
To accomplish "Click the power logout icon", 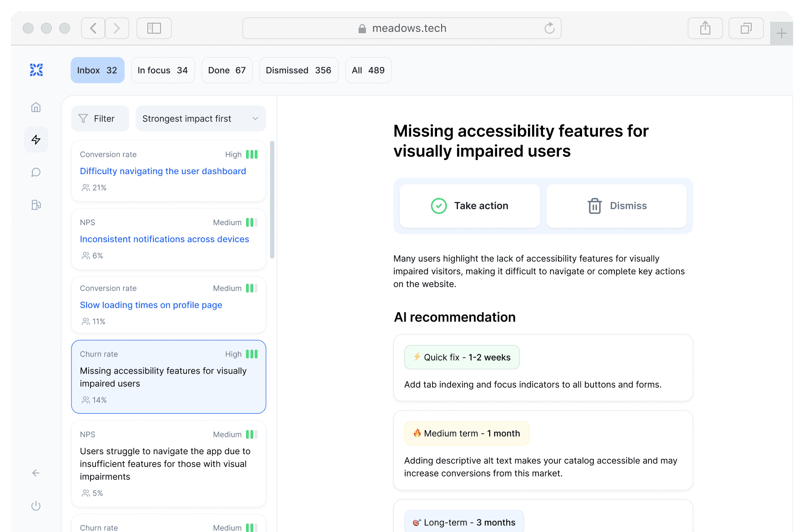I will [x=36, y=506].
